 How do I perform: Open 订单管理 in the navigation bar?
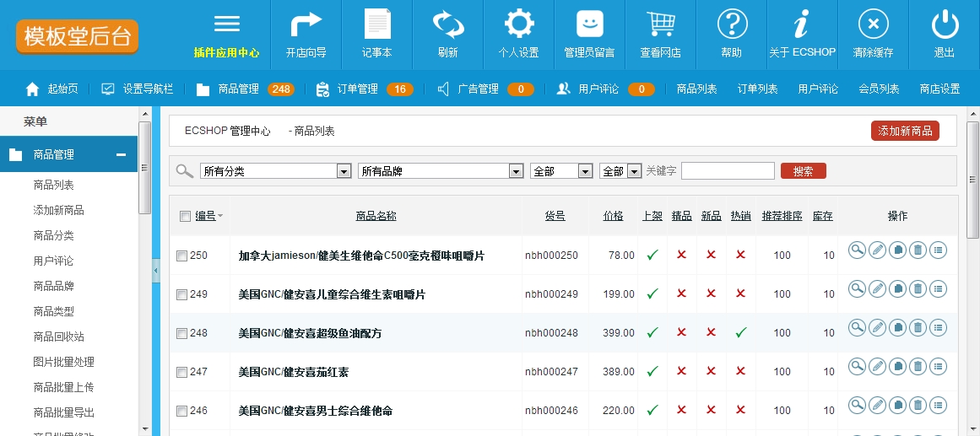click(357, 89)
